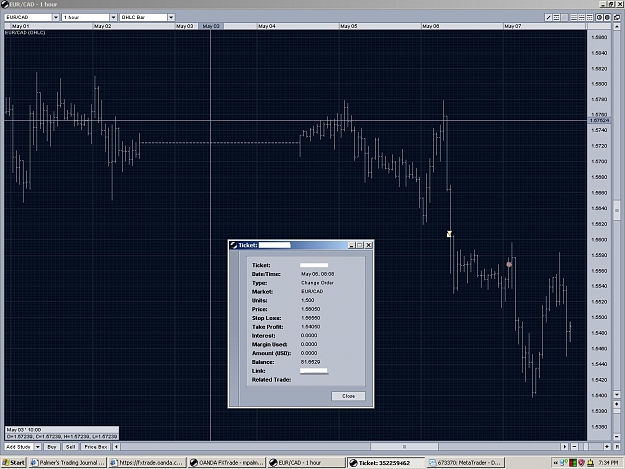Click the hourglass order marker on chart
Viewport: 625px width, 469px height.
click(449, 234)
